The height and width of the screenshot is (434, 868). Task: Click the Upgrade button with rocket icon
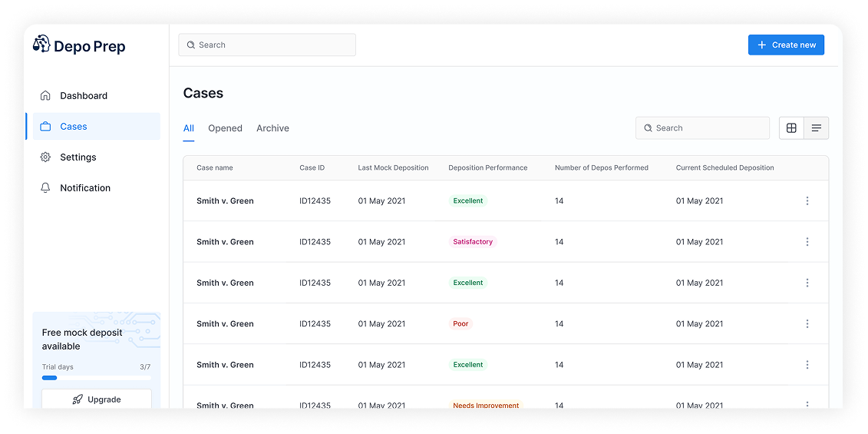97,399
